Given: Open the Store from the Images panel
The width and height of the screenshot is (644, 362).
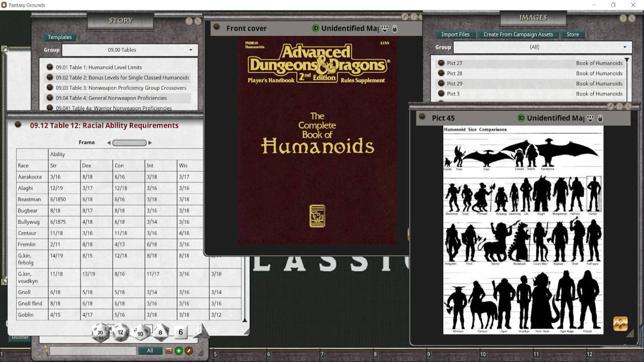Looking at the screenshot, I should [x=573, y=34].
